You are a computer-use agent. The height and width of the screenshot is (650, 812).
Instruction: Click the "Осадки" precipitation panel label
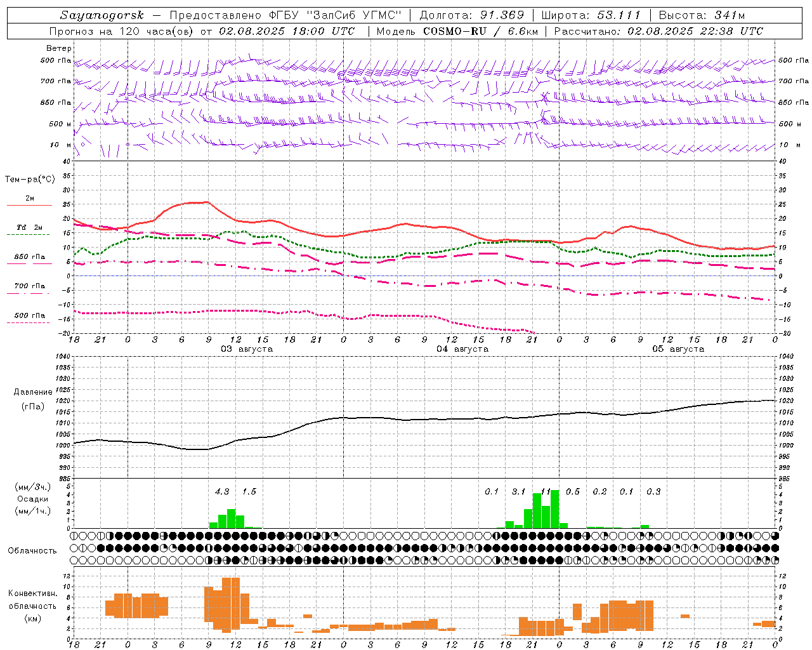pyautogui.click(x=32, y=499)
